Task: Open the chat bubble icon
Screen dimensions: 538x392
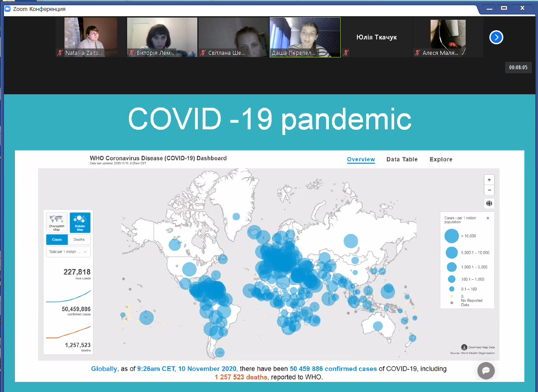Action: coord(486,371)
